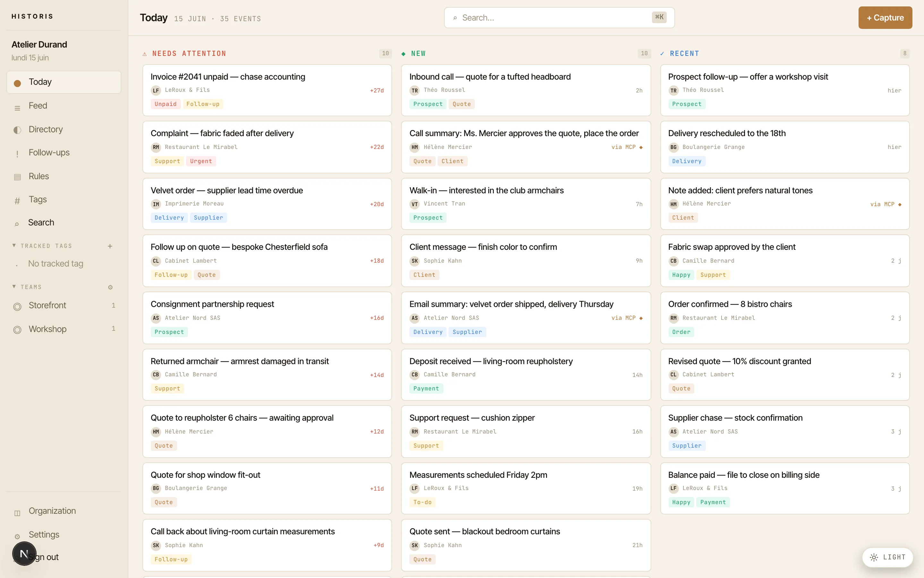
Task: Click the Settings gear icon
Action: (x=17, y=537)
